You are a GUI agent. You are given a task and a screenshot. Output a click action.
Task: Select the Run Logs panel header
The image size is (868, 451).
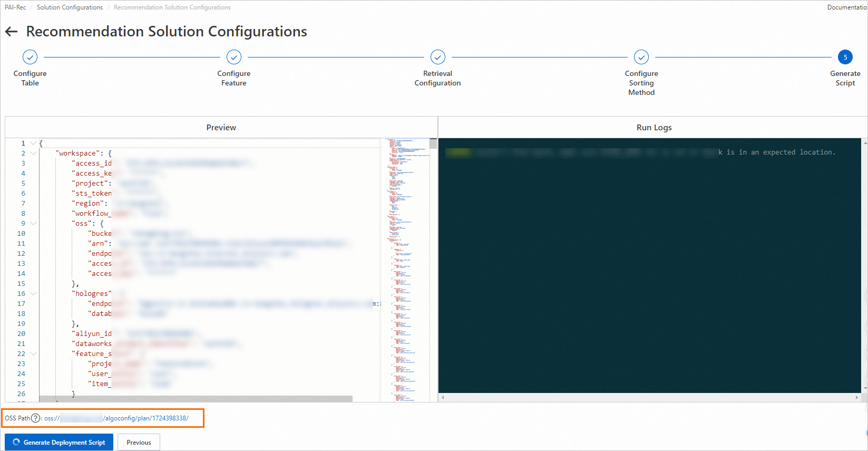(x=654, y=127)
